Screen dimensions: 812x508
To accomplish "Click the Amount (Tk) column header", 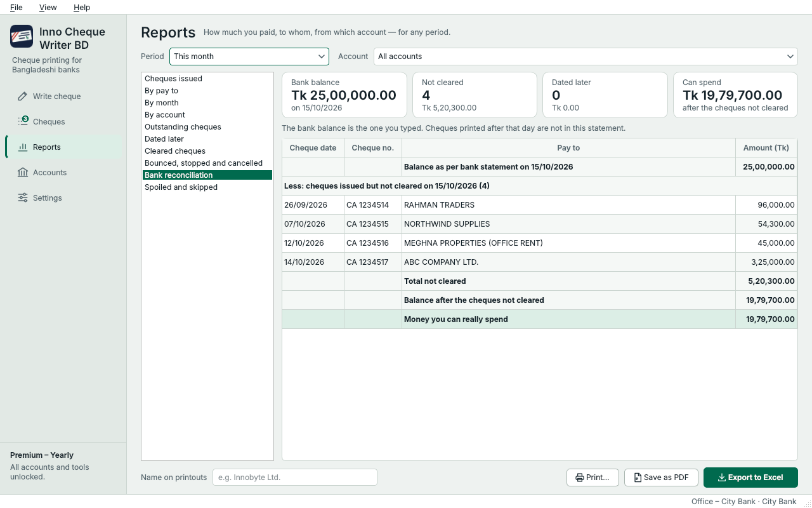I will pyautogui.click(x=766, y=148).
